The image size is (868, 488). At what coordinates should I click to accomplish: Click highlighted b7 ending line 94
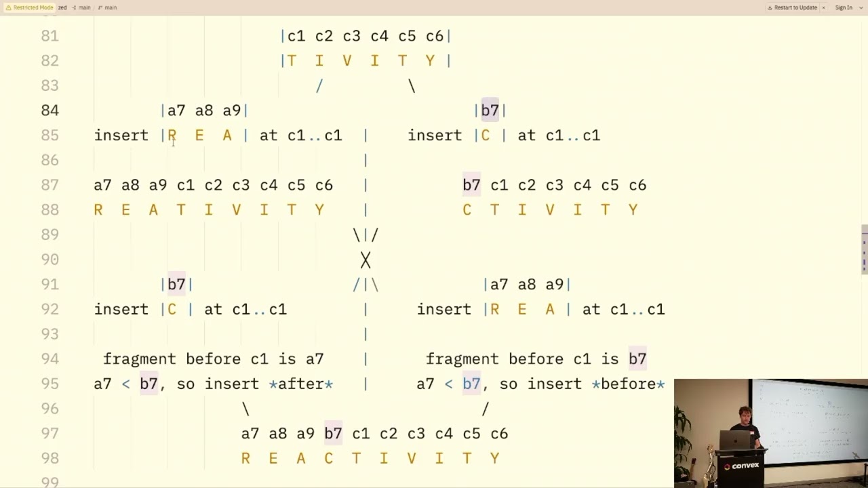[637, 359]
